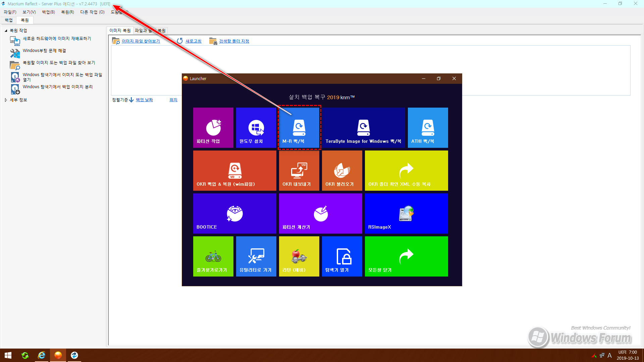Switch to the 복원 tab
644x362 pixels.
[25, 20]
